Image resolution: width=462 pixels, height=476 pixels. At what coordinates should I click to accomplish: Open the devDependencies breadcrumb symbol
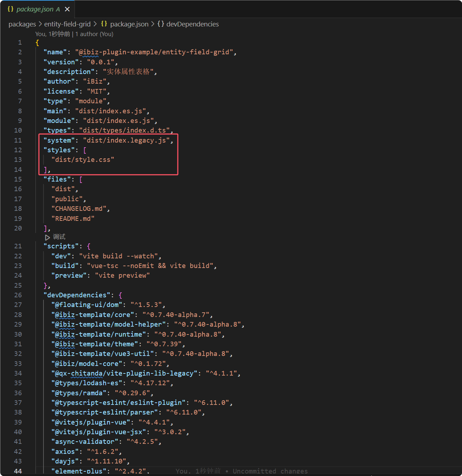192,24
